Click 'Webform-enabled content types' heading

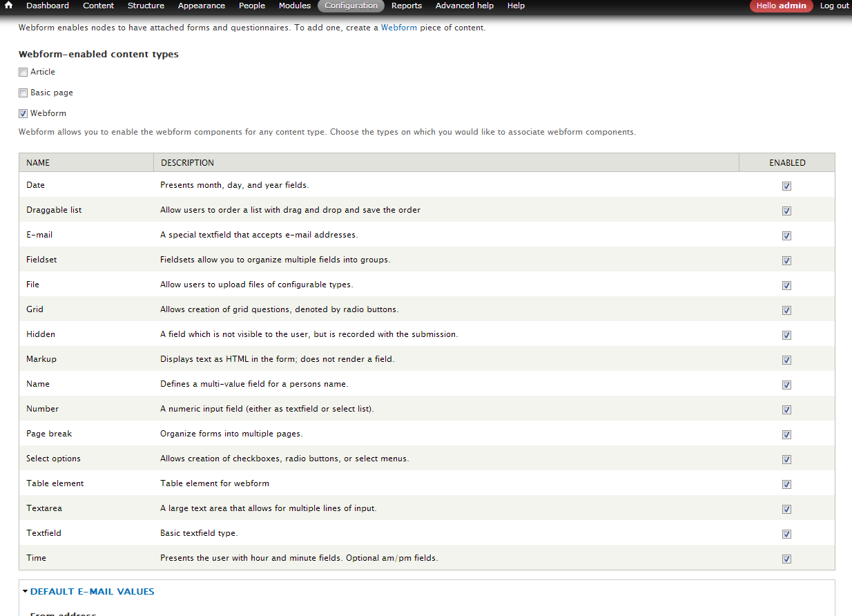tap(99, 55)
